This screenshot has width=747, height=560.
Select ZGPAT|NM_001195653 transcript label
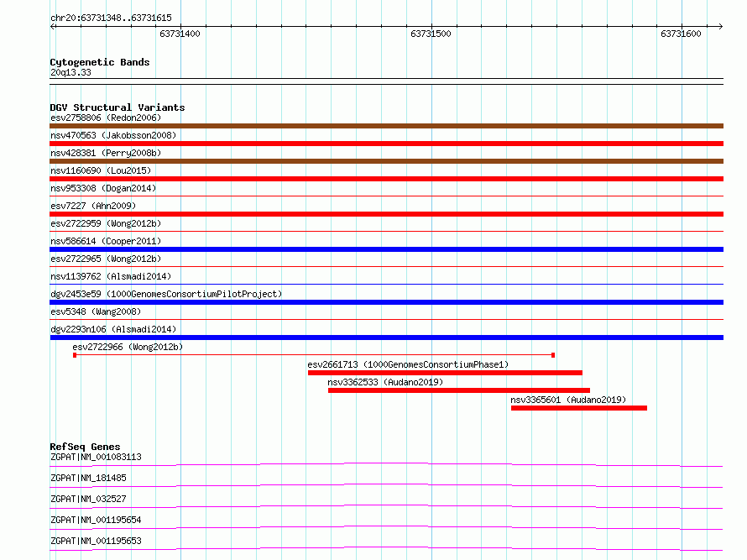pyautogui.click(x=96, y=541)
